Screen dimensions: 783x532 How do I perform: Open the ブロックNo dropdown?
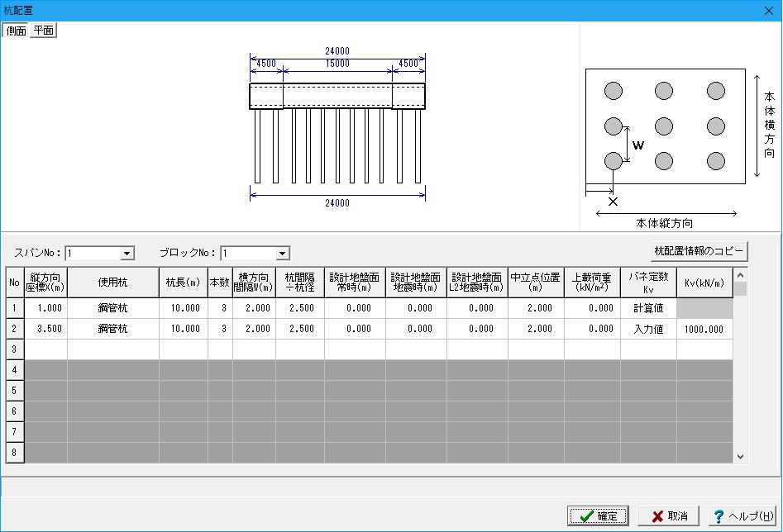click(x=283, y=254)
